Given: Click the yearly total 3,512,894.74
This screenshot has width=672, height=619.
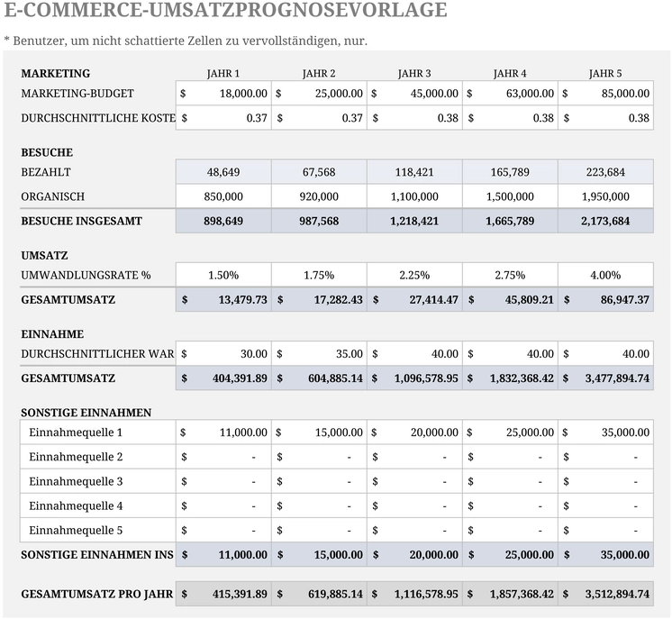Looking at the screenshot, I should click(x=605, y=594).
